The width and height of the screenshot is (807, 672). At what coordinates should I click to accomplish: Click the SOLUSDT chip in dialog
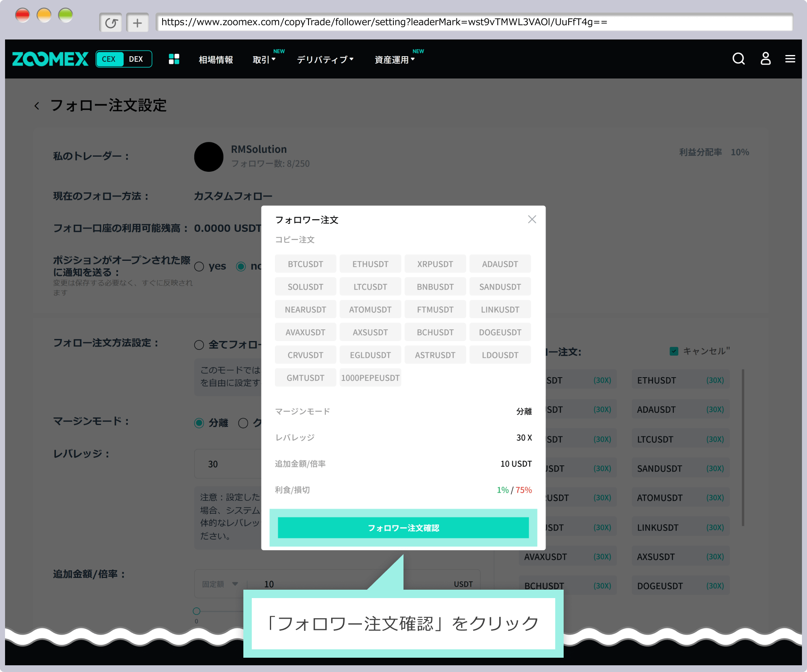[306, 287]
